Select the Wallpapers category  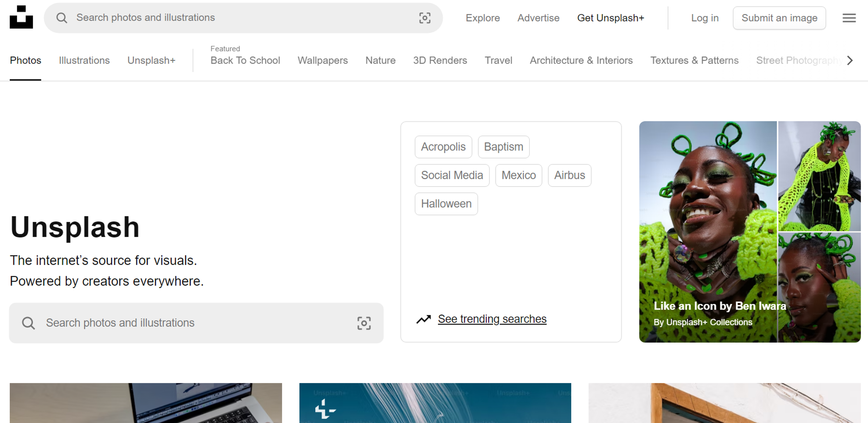(323, 60)
